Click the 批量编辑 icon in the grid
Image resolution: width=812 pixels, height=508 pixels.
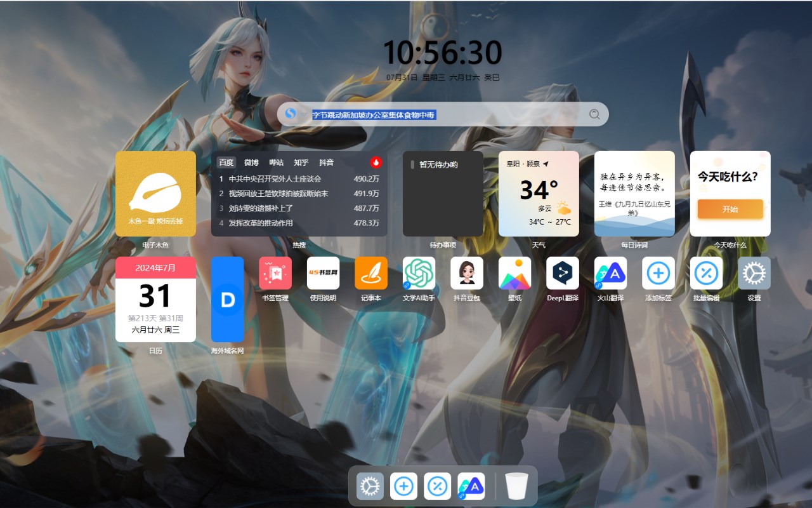click(706, 273)
